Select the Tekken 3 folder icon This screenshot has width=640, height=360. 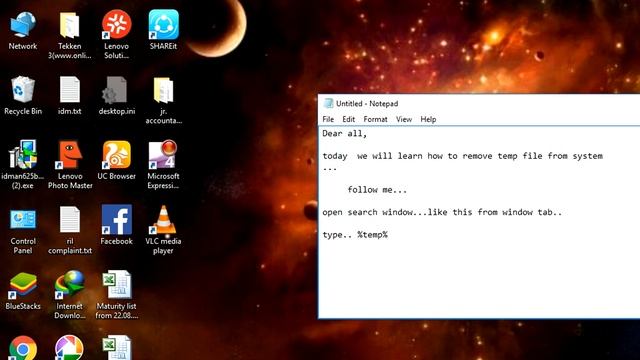pyautogui.click(x=70, y=35)
